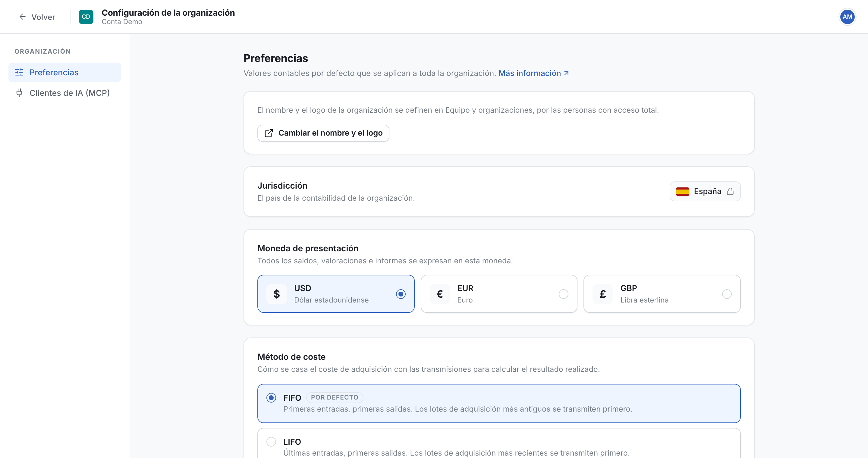
Task: Select the EUR radio button
Action: click(x=563, y=294)
